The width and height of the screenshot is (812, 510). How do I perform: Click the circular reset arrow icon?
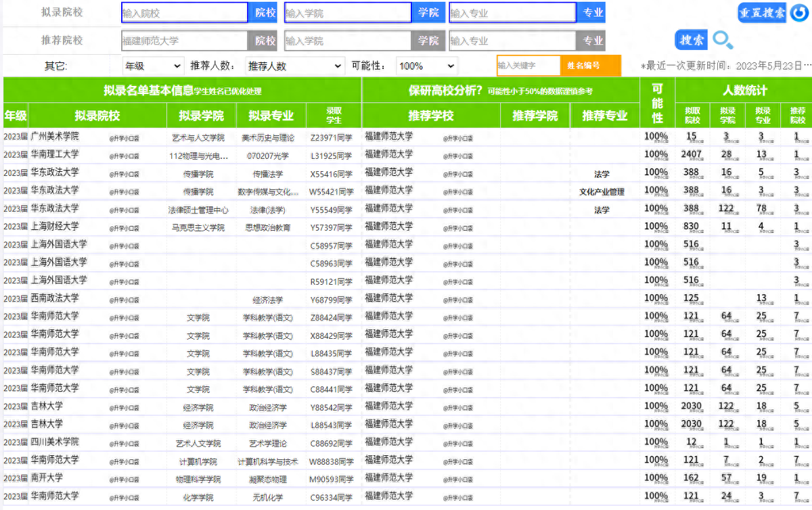click(x=798, y=13)
